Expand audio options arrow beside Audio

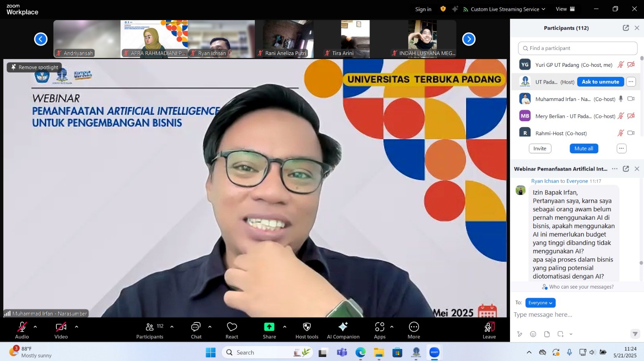(x=35, y=327)
